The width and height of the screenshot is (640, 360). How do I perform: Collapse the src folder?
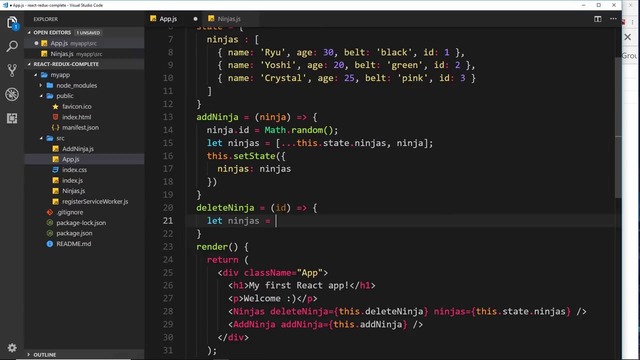click(x=41, y=138)
